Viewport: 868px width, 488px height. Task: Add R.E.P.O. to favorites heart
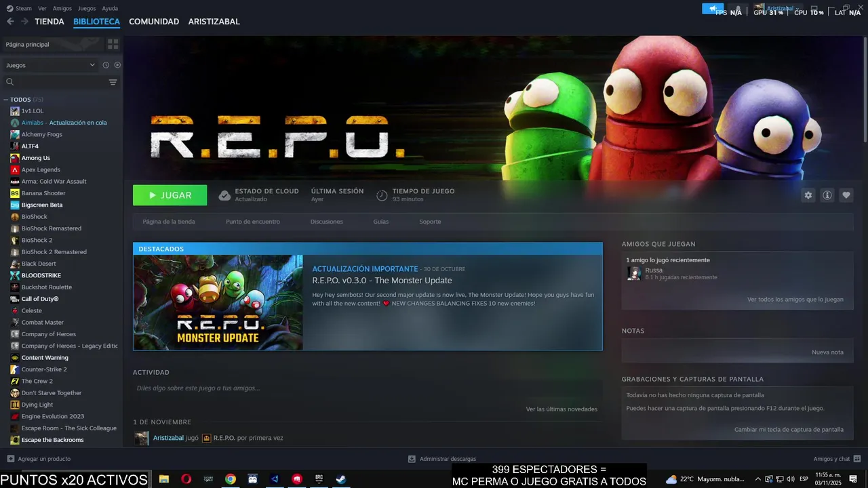click(x=846, y=195)
